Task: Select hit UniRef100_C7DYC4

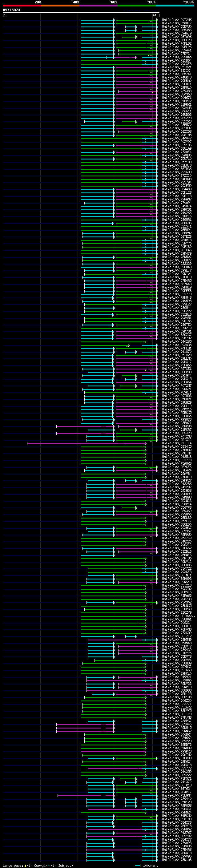Action: coord(177,54)
